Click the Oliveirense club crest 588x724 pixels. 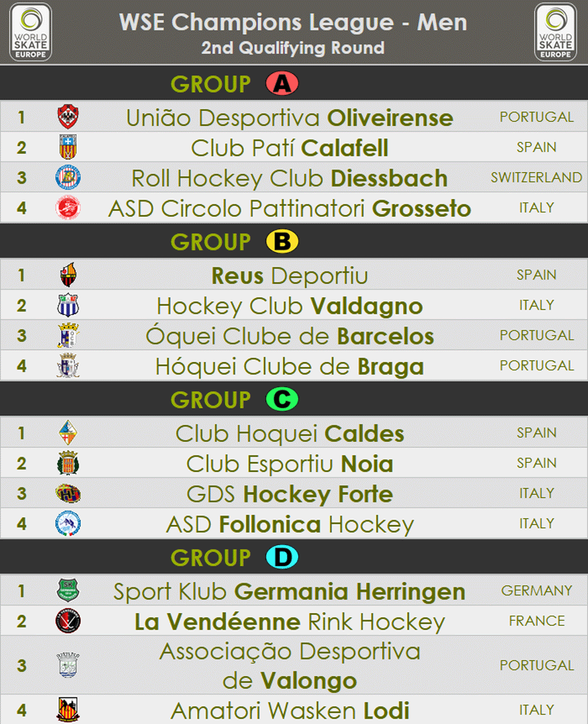pos(68,117)
